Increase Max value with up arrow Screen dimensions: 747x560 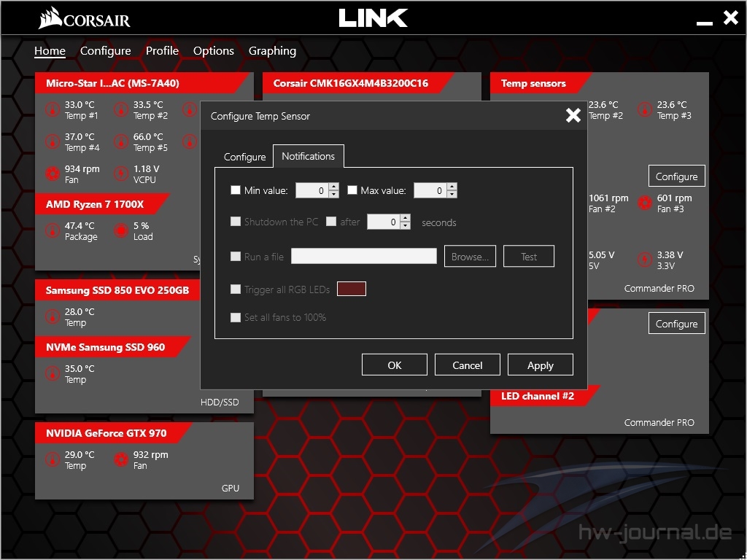[x=452, y=187]
